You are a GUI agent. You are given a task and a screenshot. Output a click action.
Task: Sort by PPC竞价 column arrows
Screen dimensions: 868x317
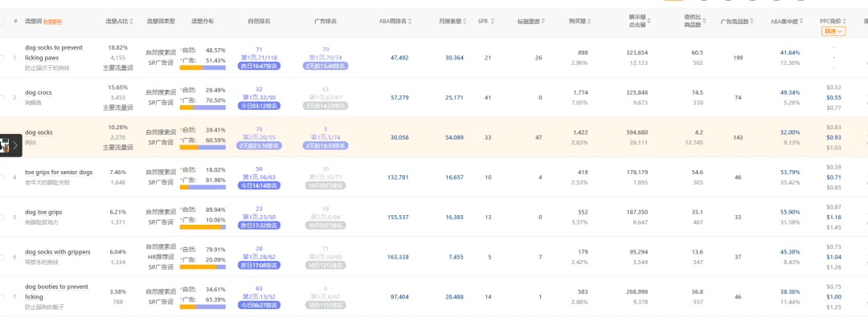tap(844, 22)
